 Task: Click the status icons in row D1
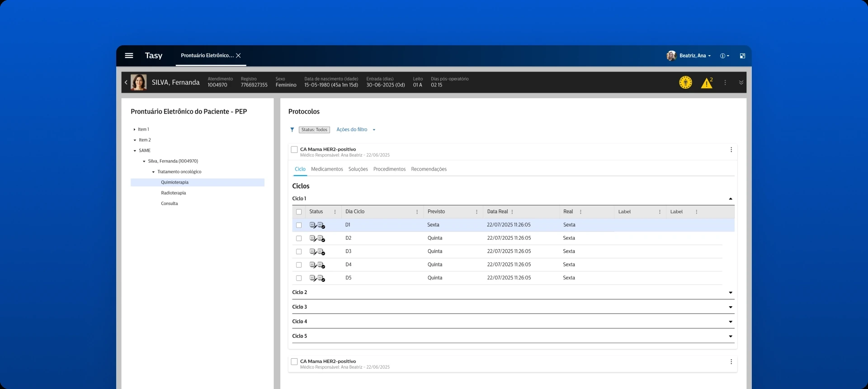pos(317,225)
